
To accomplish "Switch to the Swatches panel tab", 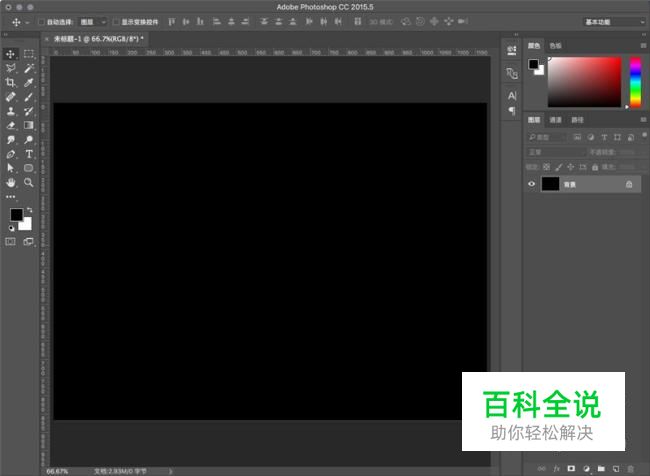I will coord(555,46).
